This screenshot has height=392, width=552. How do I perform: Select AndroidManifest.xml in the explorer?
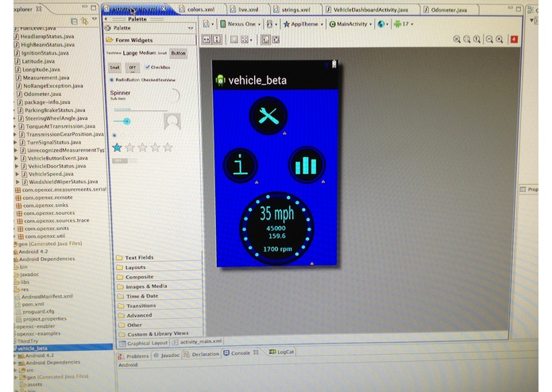47,296
